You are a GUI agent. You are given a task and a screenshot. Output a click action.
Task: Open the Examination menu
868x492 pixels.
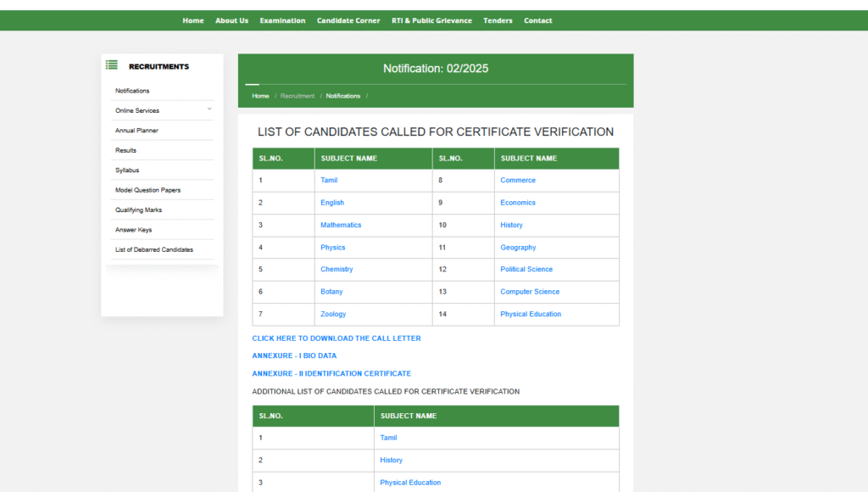coord(282,20)
